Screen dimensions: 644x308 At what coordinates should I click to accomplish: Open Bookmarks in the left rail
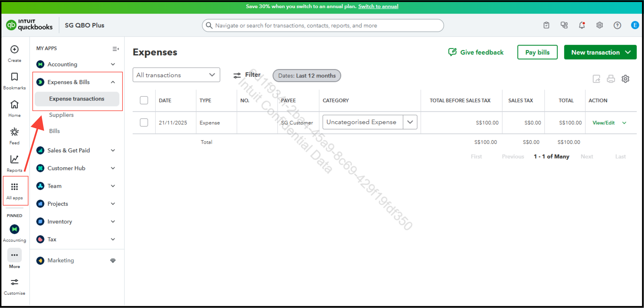click(14, 77)
